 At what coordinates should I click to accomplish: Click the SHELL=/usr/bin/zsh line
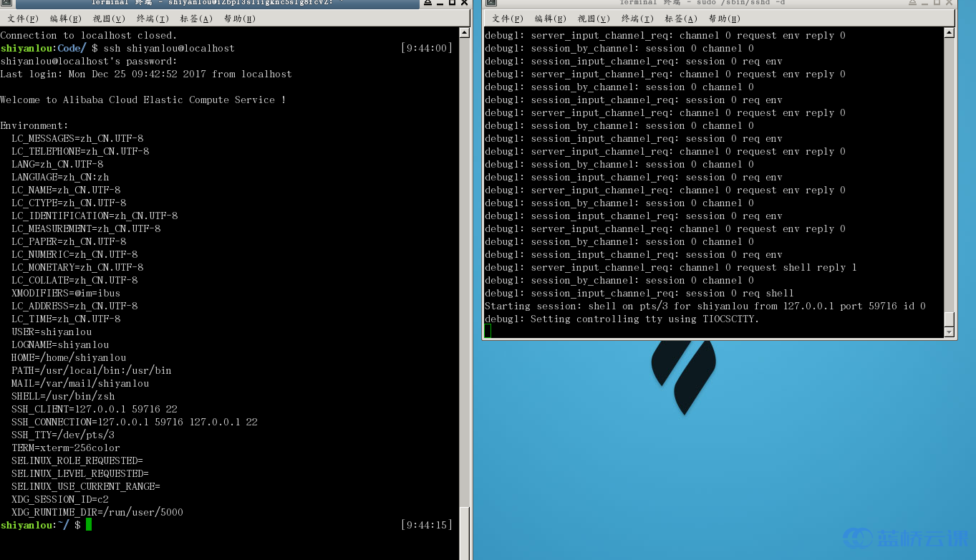tap(63, 396)
